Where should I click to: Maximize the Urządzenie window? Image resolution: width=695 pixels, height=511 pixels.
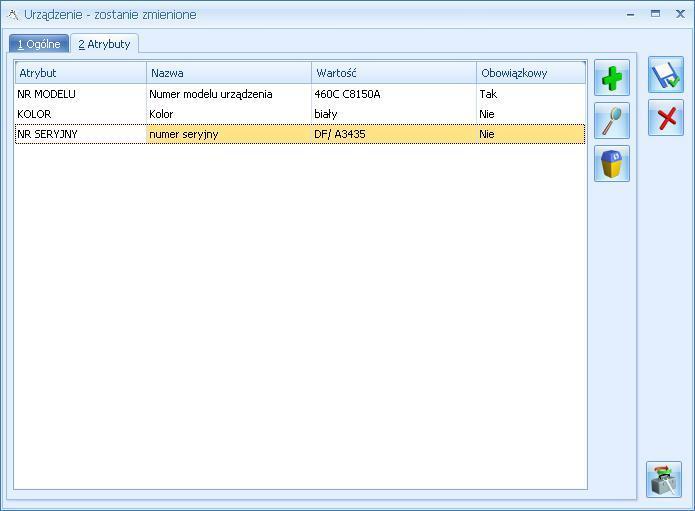point(655,14)
